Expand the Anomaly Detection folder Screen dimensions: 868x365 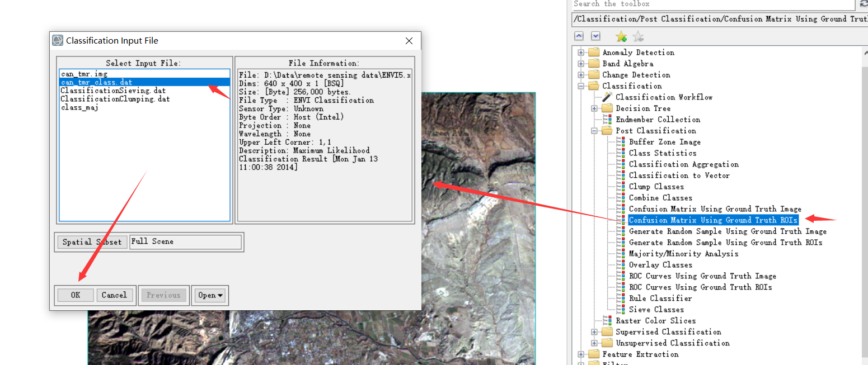pos(581,53)
